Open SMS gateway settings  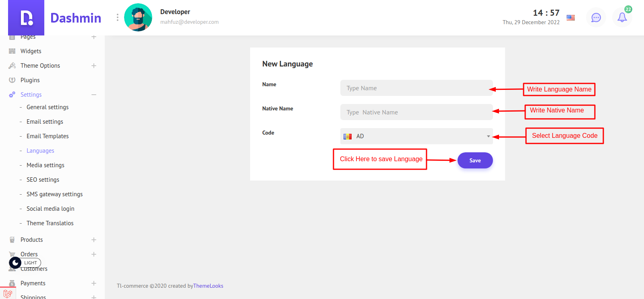point(54,194)
